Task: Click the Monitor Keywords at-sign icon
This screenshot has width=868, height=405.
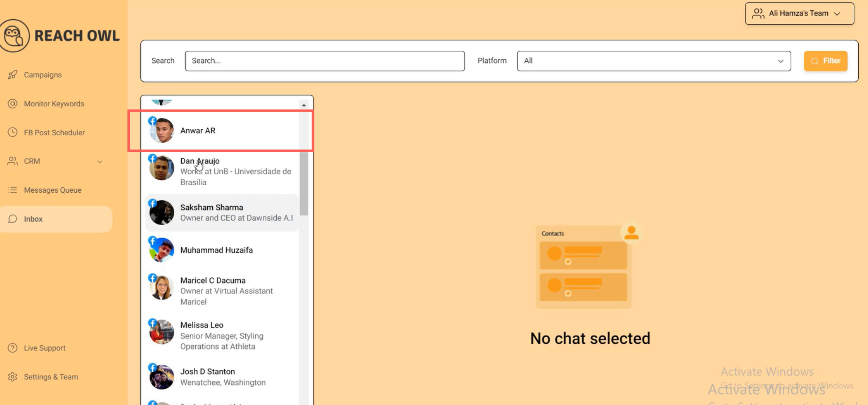Action: click(13, 103)
